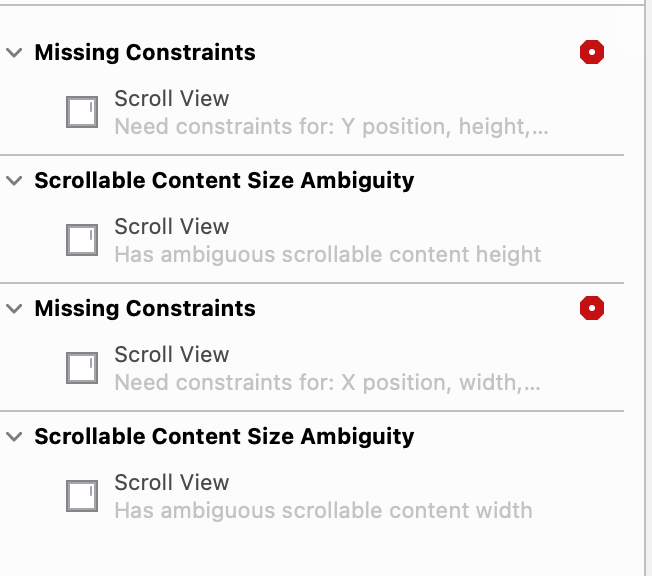The width and height of the screenshot is (652, 576).
Task: Click the Scrollable Content Size Ambiguity heading above the width issue
Action: tap(225, 437)
